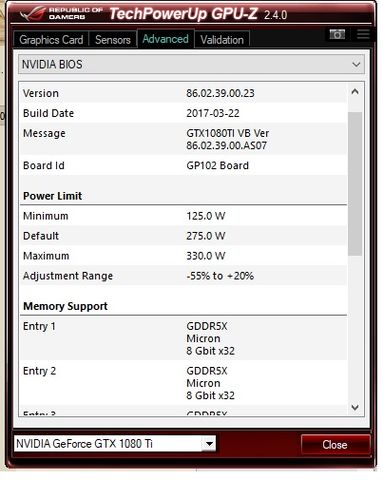Click the NVIDIA BIOS dropdown chevron
The image size is (383, 480).
click(356, 64)
